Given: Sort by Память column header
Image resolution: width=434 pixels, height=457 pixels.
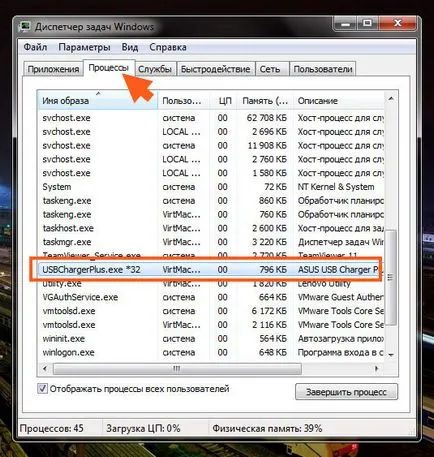Looking at the screenshot, I should [265, 101].
